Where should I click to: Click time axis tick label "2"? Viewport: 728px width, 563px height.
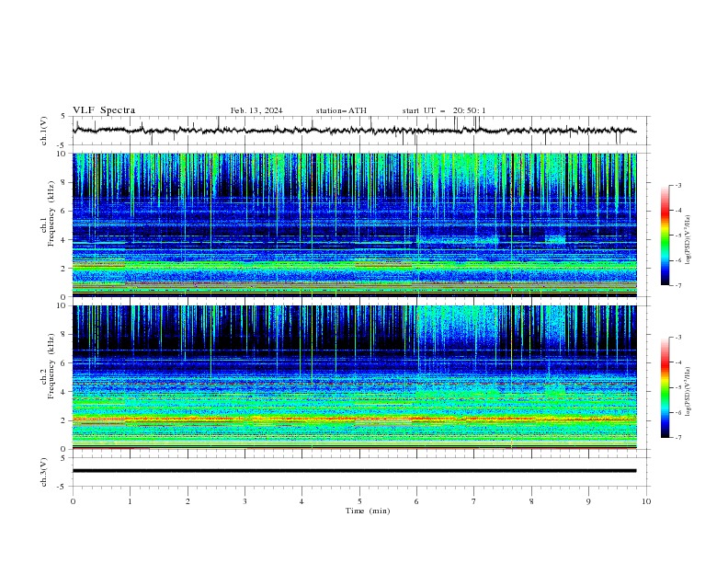188,501
